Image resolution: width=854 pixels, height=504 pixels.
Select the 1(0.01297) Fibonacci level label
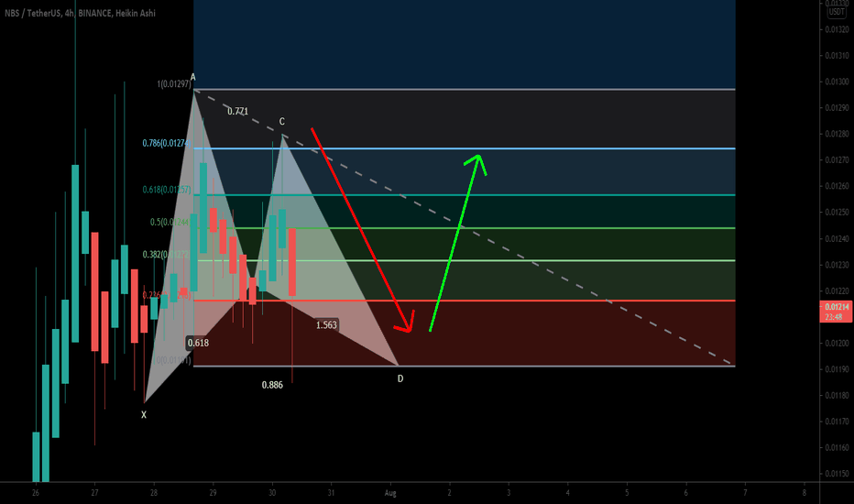[x=174, y=84]
